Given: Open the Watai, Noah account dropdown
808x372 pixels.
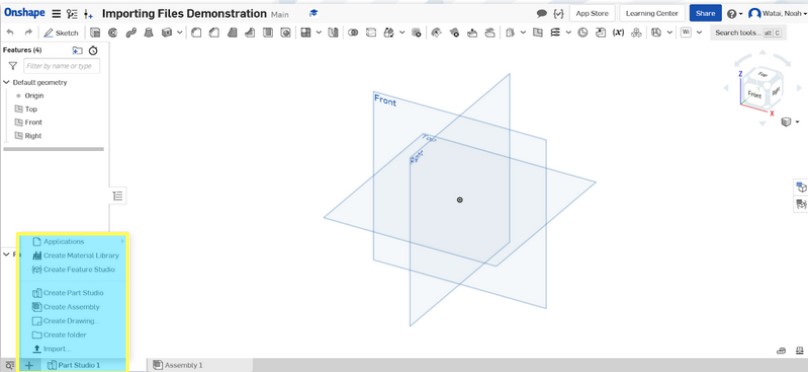Looking at the screenshot, I should click(x=777, y=14).
